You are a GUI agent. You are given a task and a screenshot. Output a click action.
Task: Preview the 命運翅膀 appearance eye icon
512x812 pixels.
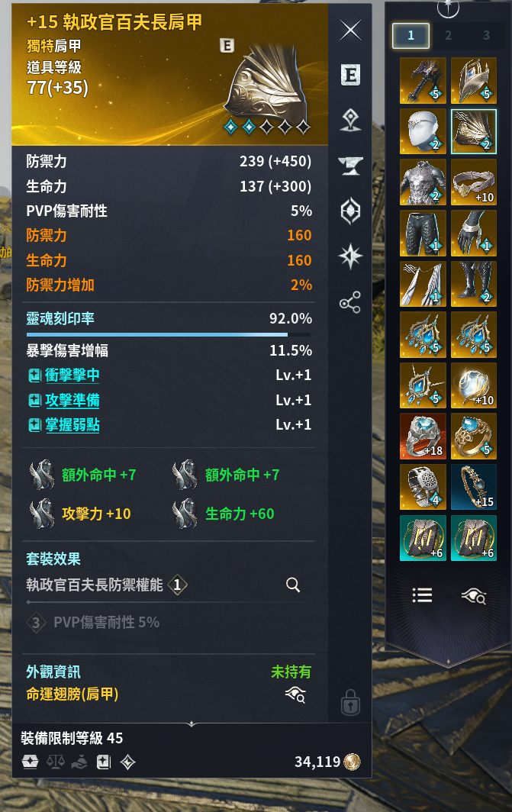click(x=295, y=694)
